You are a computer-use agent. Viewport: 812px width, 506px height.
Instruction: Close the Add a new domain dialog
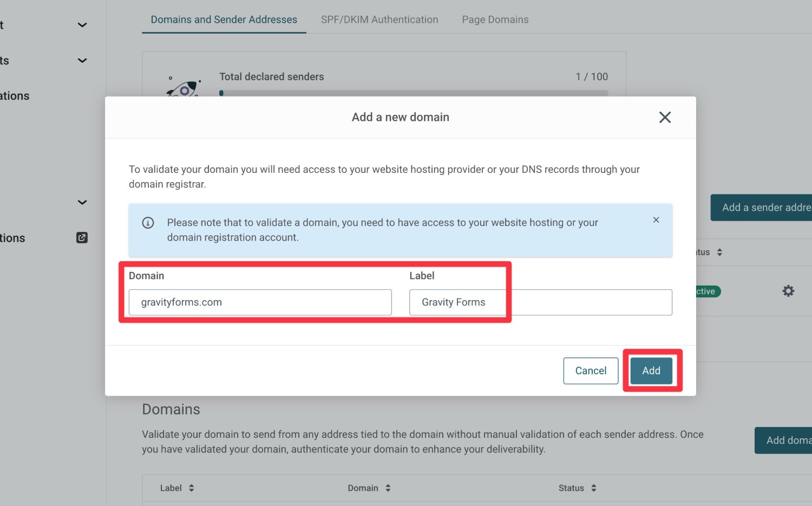pyautogui.click(x=665, y=117)
